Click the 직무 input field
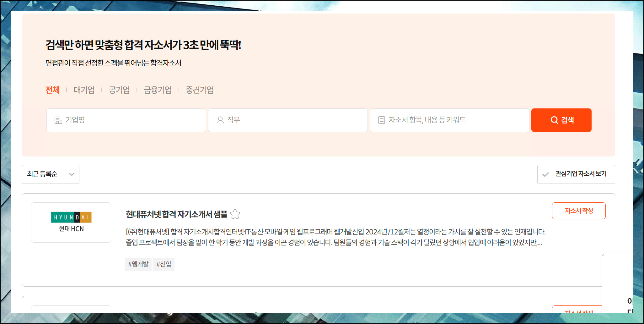Image resolution: width=644 pixels, height=324 pixels. [288, 120]
